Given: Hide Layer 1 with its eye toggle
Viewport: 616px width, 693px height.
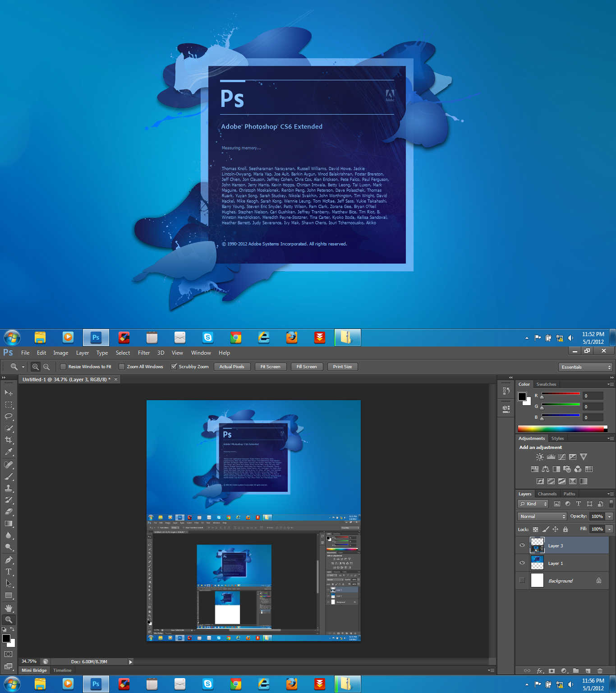Looking at the screenshot, I should click(x=522, y=563).
